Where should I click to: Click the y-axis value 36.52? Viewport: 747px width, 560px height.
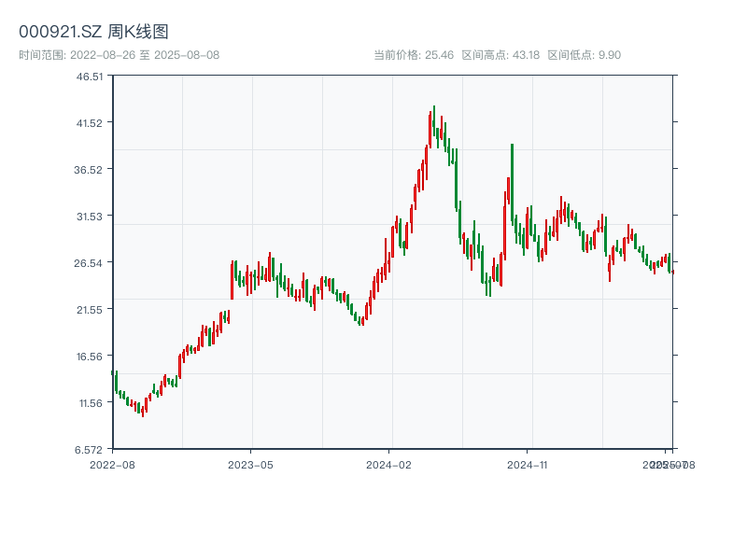tap(88, 170)
